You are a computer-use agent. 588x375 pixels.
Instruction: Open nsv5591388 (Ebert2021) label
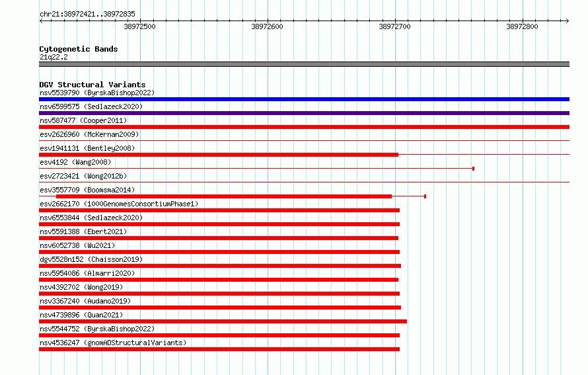[83, 231]
